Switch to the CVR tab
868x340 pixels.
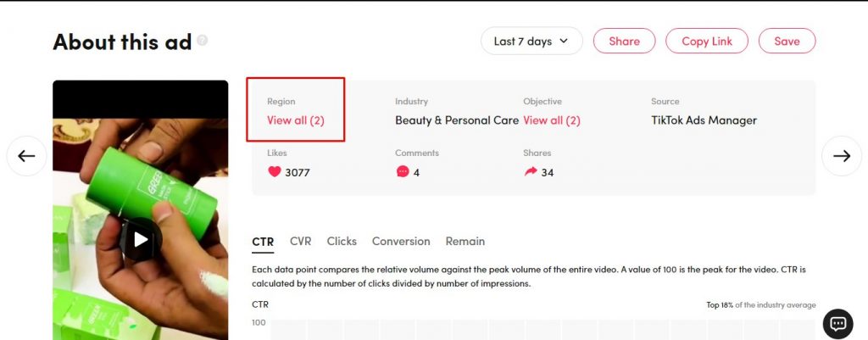[301, 242]
